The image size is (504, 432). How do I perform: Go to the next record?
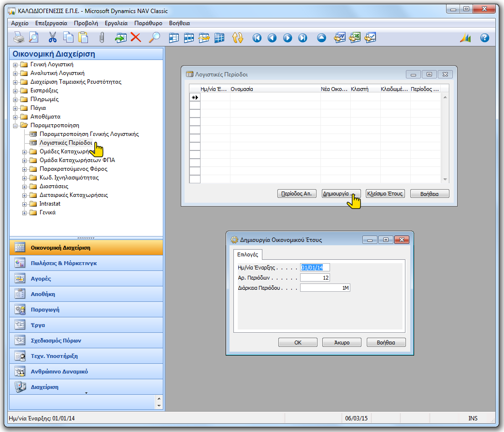pyautogui.click(x=288, y=38)
